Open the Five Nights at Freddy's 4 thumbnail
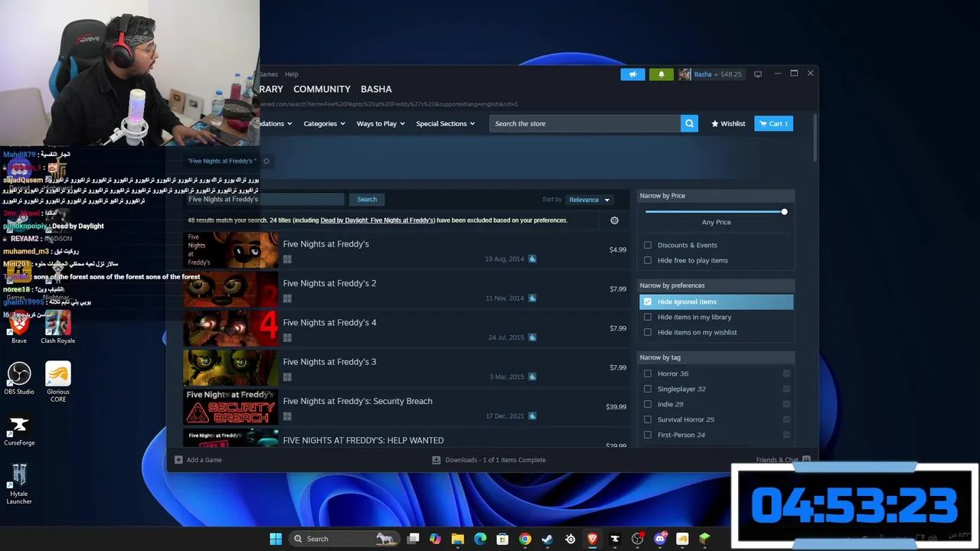This screenshot has height=551, width=980. coord(230,329)
